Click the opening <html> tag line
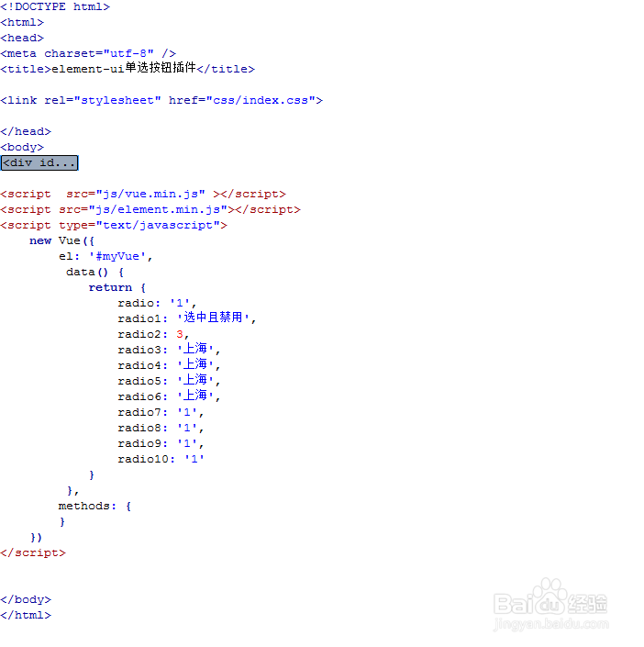This screenshot has height=647, width=644. 22,22
